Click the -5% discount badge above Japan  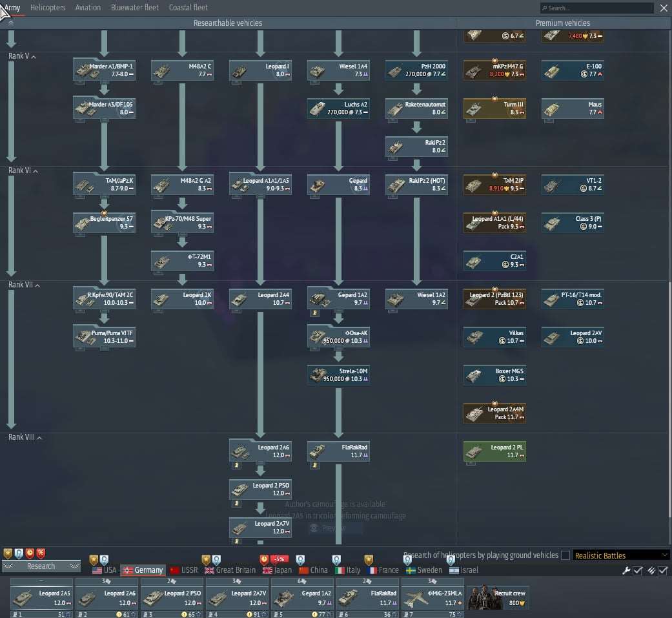pos(280,559)
